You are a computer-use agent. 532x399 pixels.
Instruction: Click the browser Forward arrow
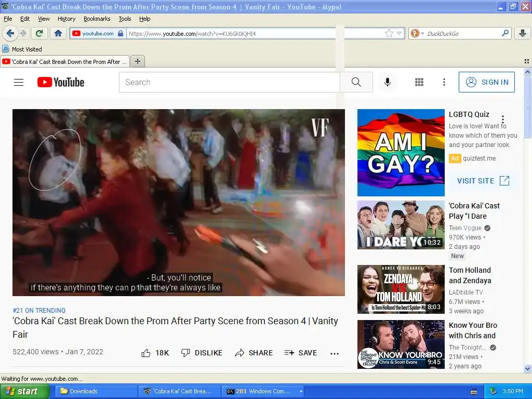tap(23, 33)
